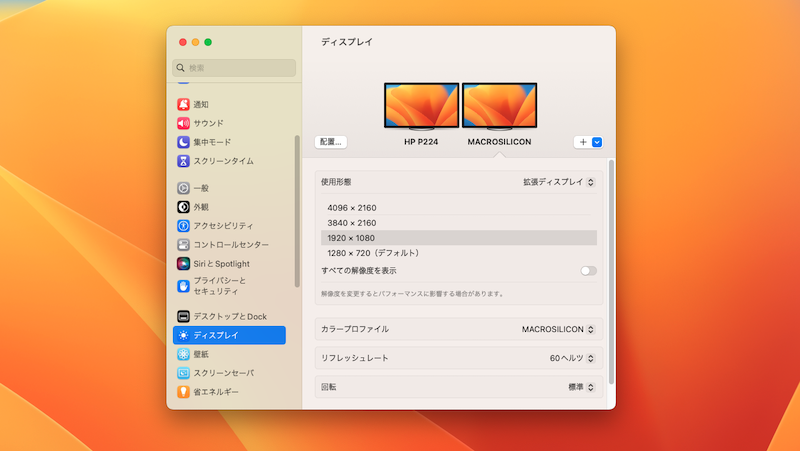Close the settings window red button

point(183,42)
